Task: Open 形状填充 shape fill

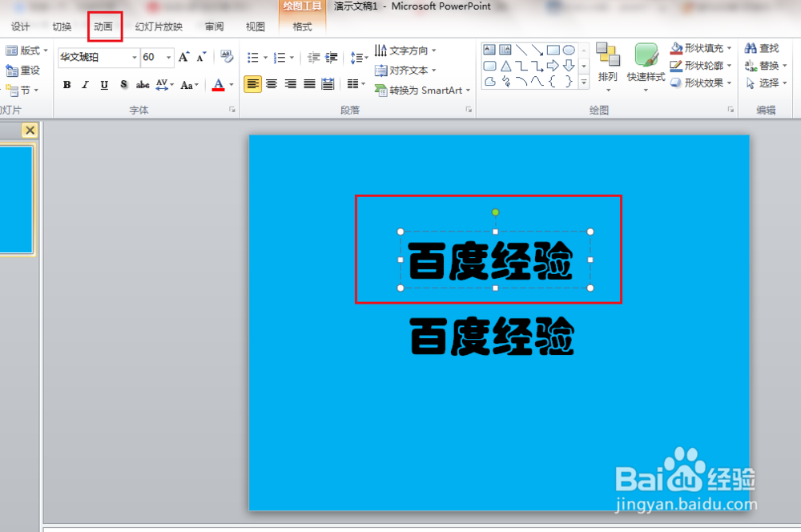Action: [x=701, y=48]
